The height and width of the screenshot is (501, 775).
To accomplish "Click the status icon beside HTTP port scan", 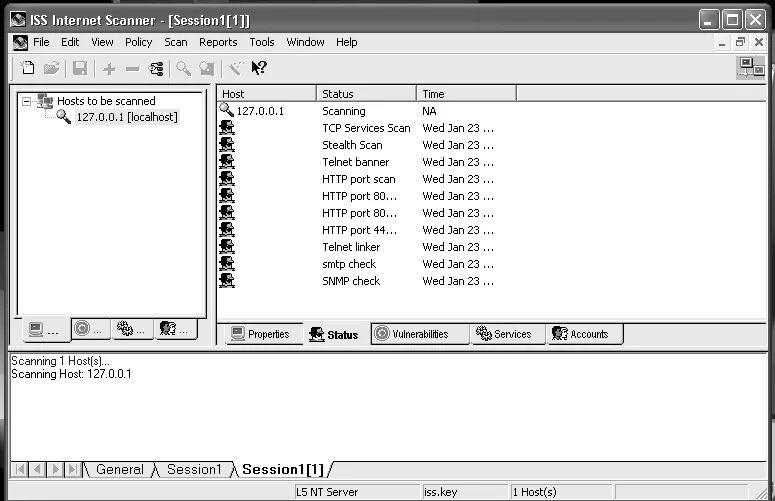I will point(227,179).
